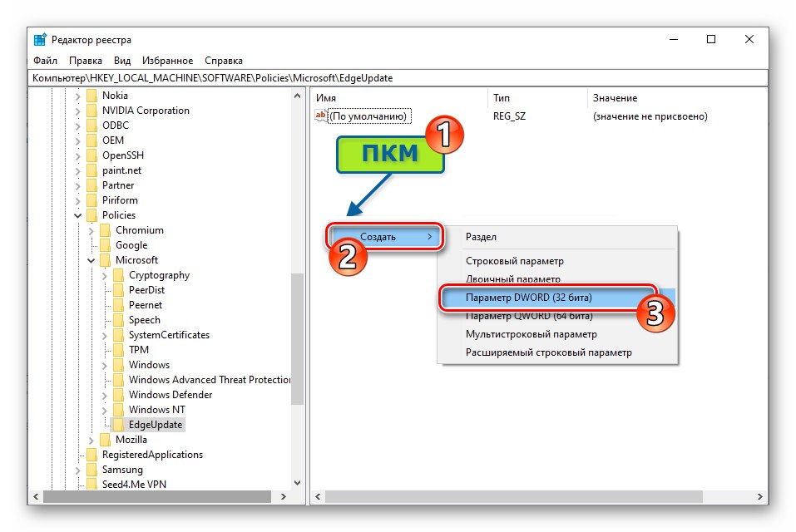The height and width of the screenshot is (532, 796).
Task: Select the RegisteredApplications key
Action: pyautogui.click(x=152, y=455)
